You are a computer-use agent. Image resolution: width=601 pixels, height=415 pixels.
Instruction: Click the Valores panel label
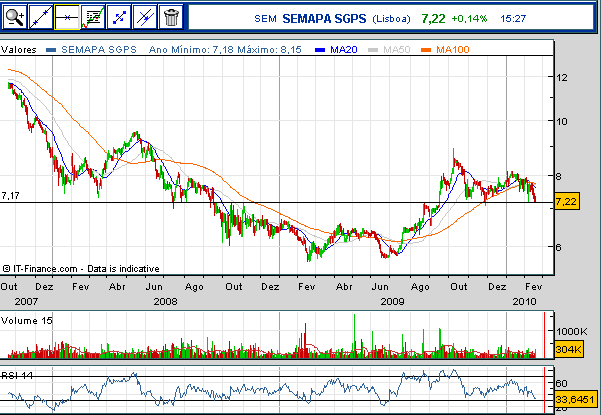tap(18, 49)
